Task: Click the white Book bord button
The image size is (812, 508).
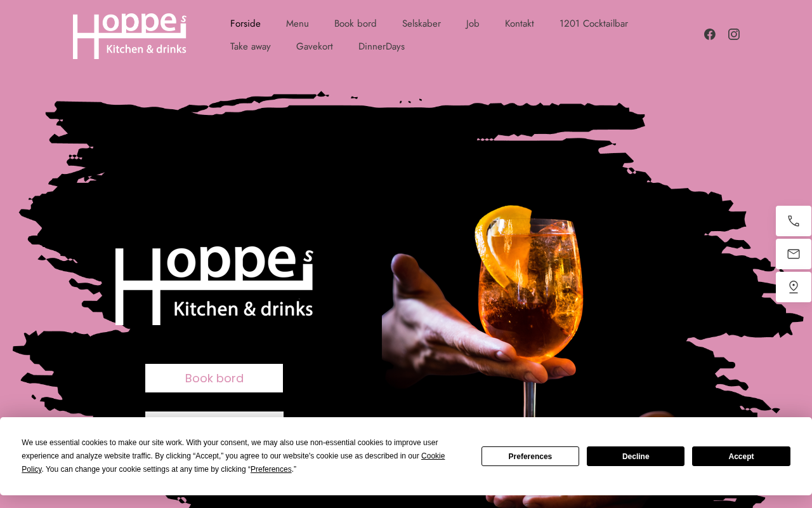Action: pyautogui.click(x=214, y=378)
